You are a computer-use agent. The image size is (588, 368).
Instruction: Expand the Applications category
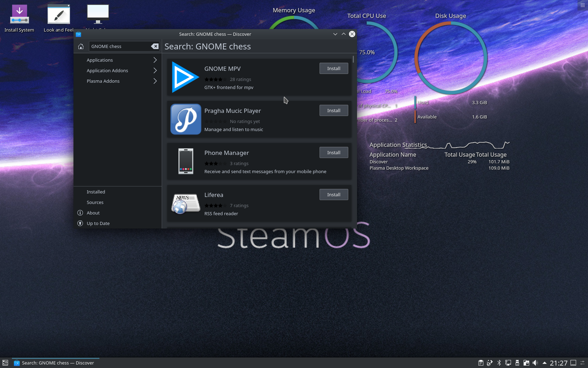[100, 60]
